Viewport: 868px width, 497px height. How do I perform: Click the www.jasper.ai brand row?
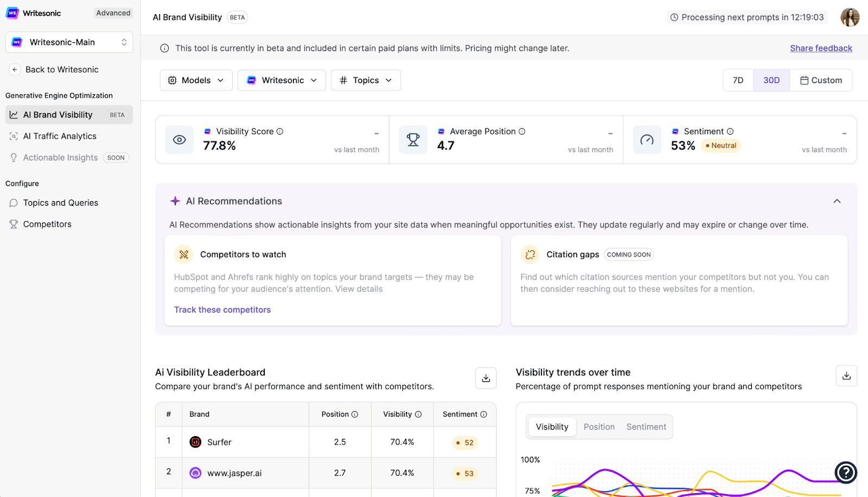pos(325,473)
